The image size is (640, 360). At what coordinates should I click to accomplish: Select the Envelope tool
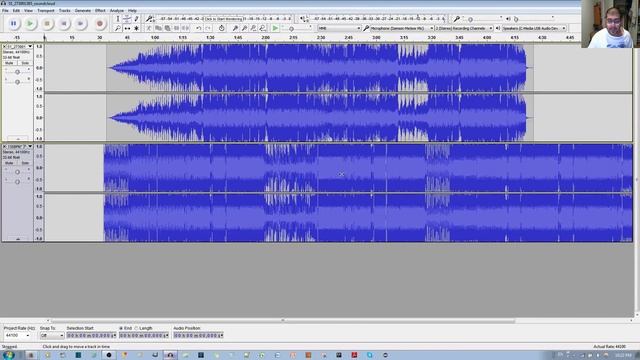click(x=127, y=19)
